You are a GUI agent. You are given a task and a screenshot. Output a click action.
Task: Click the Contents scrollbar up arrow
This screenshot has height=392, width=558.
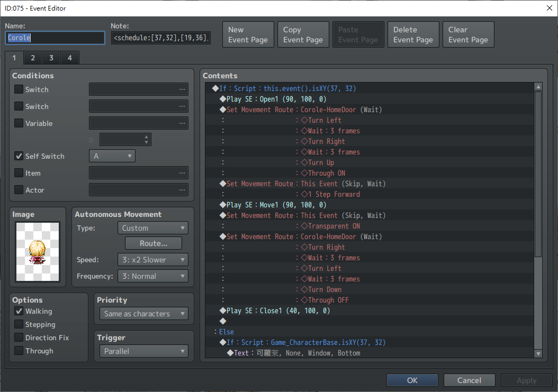click(538, 86)
